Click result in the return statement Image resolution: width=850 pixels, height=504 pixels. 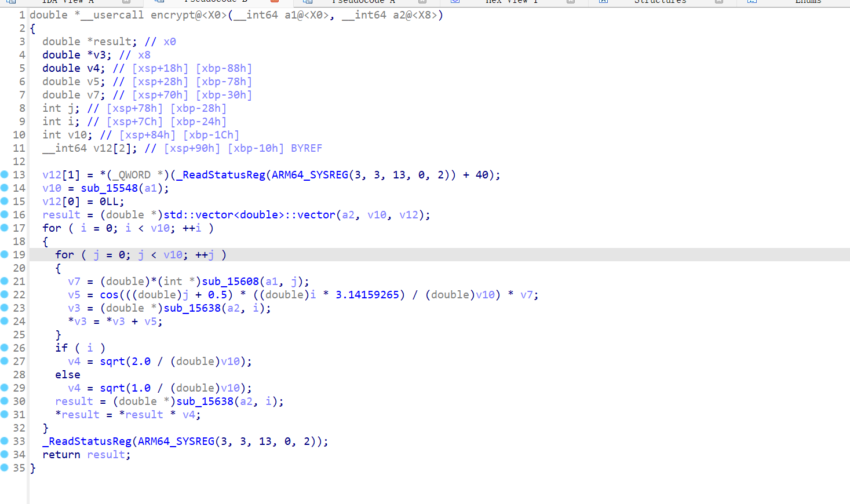click(x=106, y=455)
